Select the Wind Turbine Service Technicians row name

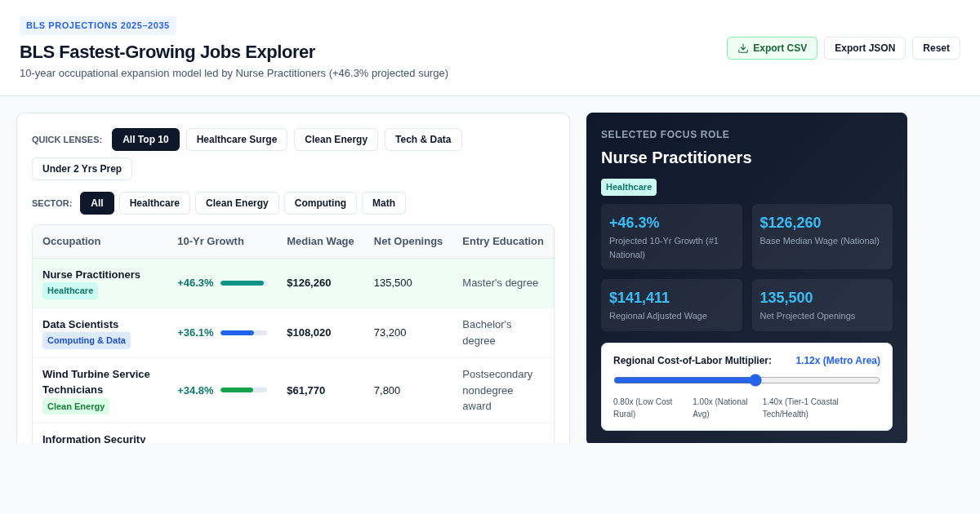coord(96,382)
